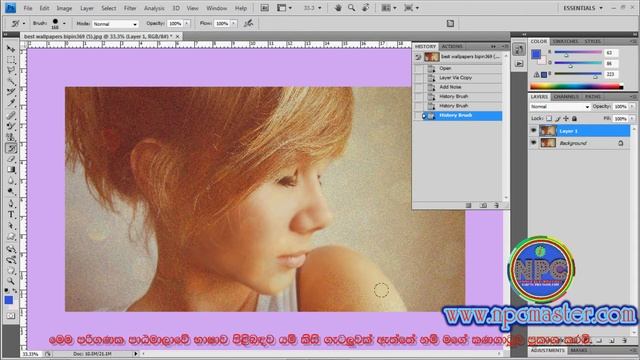Image resolution: width=640 pixels, height=360 pixels.
Task: Open the Layer menu
Action: click(87, 8)
